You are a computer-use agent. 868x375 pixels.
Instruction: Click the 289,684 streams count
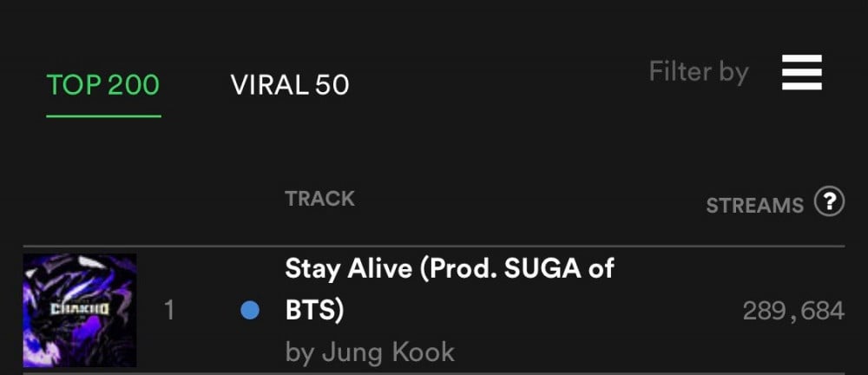click(x=793, y=312)
